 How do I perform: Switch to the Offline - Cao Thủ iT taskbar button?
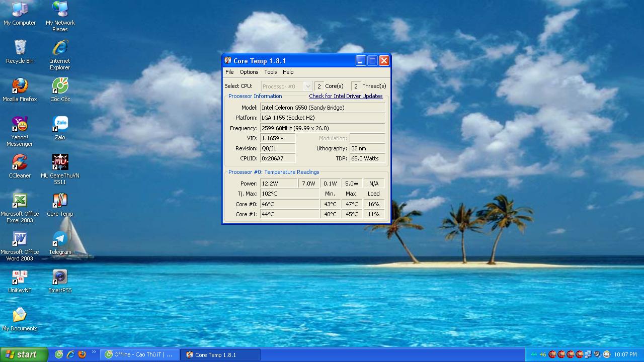pyautogui.click(x=139, y=354)
